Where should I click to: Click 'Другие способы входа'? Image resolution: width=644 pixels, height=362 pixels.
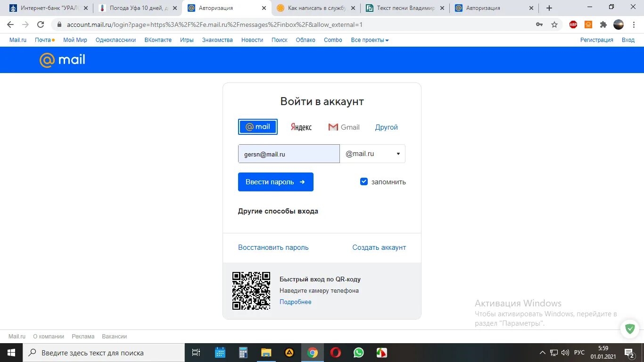[278, 211]
